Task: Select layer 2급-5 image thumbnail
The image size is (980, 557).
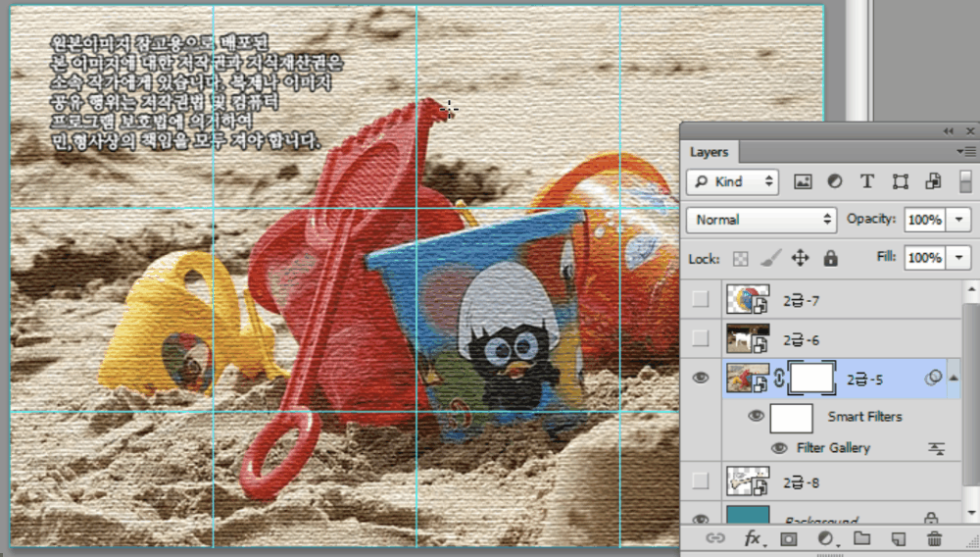Action: point(748,378)
